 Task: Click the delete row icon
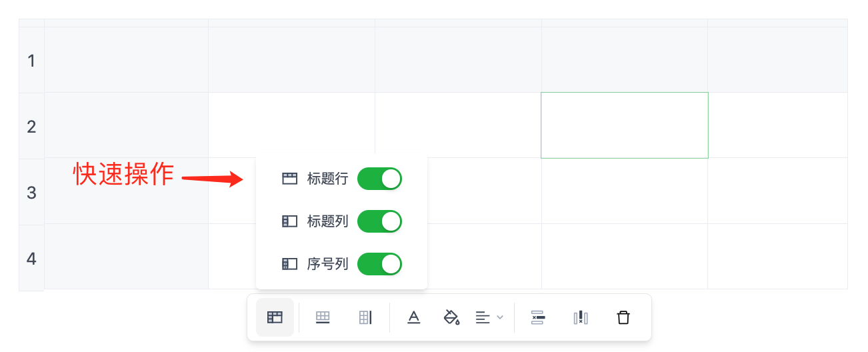pyautogui.click(x=537, y=317)
